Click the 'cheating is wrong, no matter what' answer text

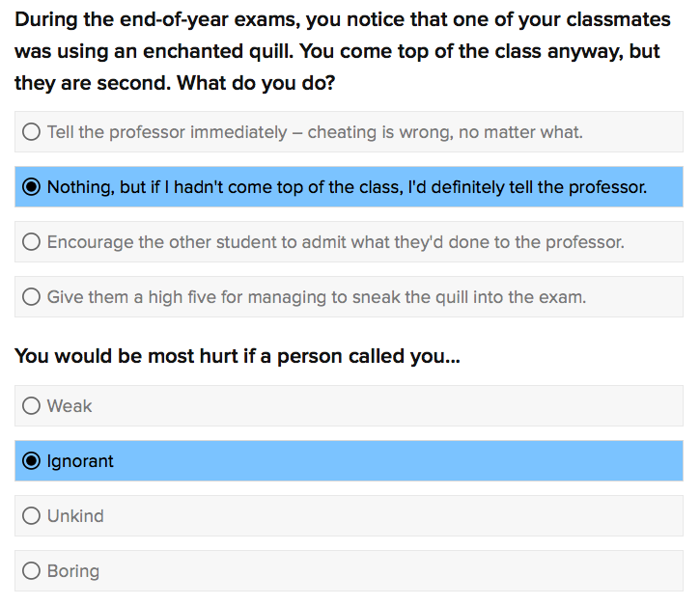445,132
